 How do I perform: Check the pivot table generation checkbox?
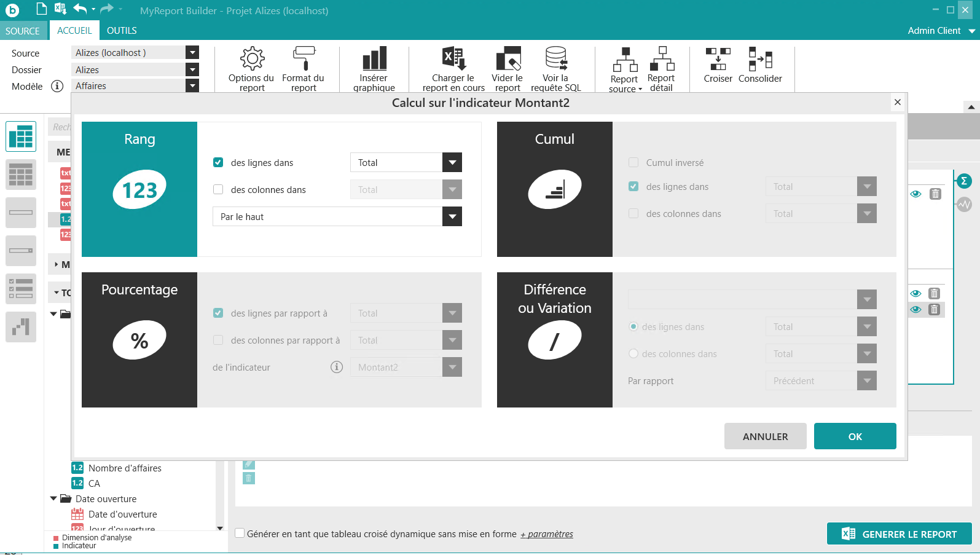240,533
